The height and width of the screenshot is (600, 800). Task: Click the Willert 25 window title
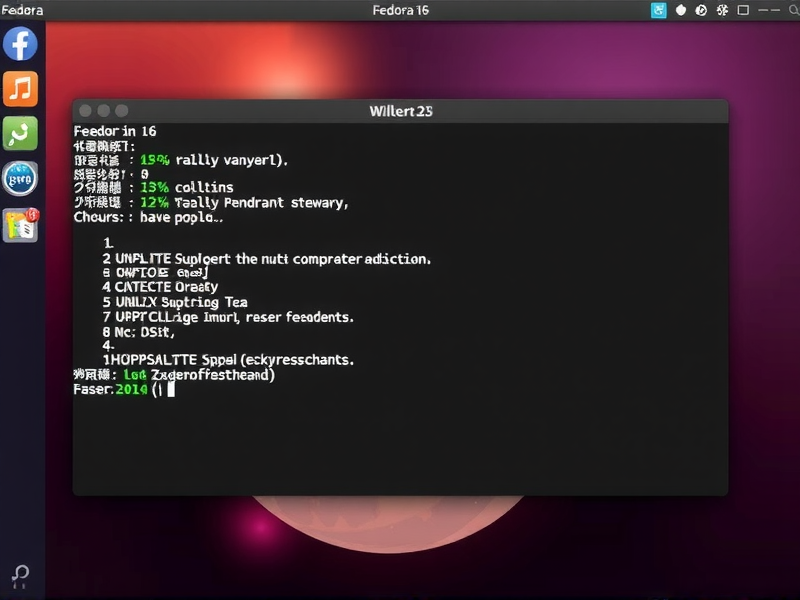[x=399, y=111]
